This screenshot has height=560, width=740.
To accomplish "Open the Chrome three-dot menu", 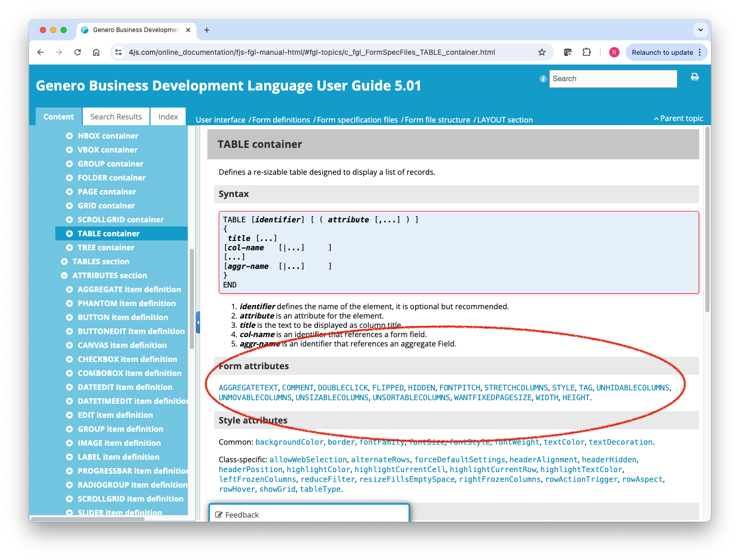I will coord(700,52).
